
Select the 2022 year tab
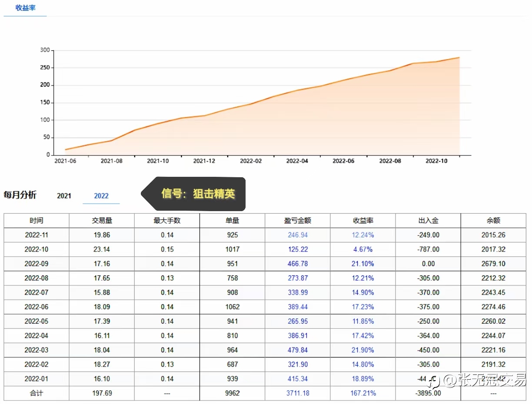101,196
